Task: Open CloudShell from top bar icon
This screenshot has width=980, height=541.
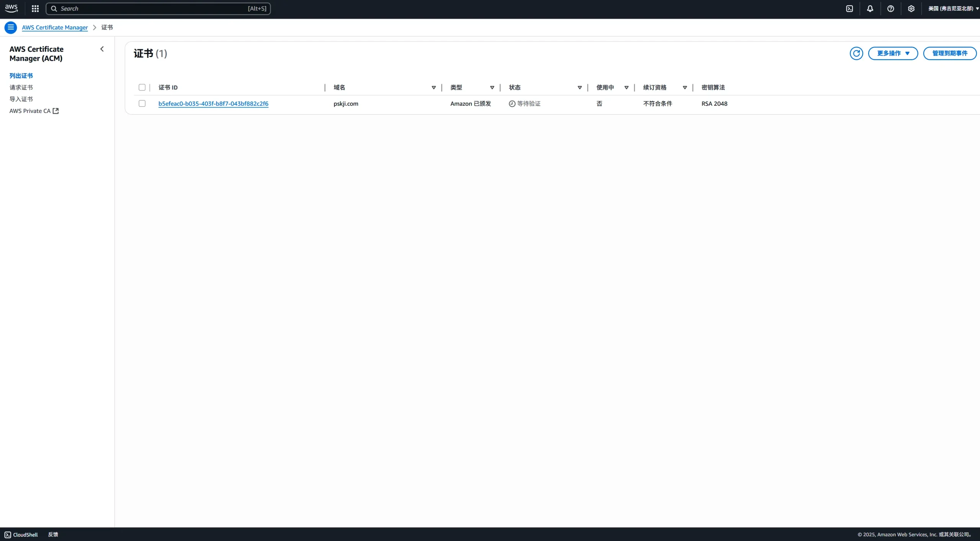Action: pos(849,8)
